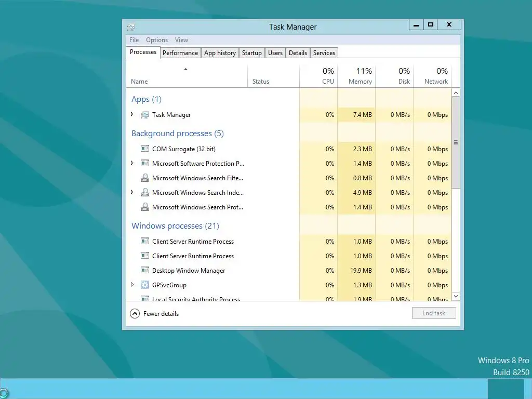Click the scrollbar up arrow
532x399 pixels.
point(456,92)
